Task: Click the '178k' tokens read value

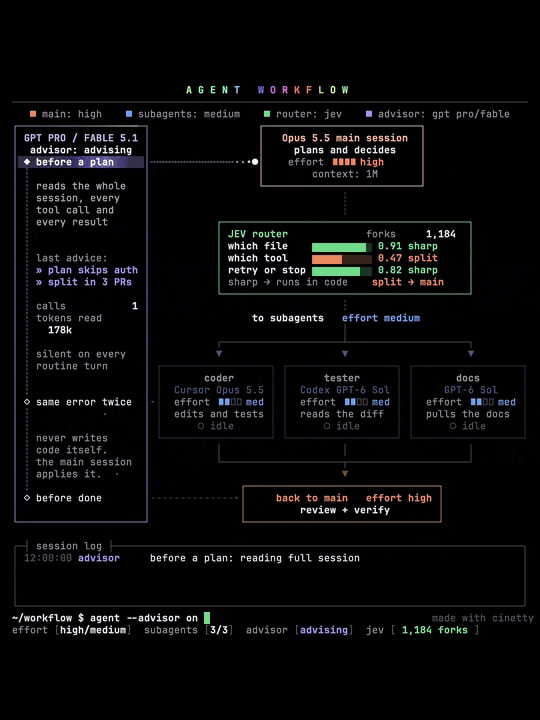Action: pos(60,330)
